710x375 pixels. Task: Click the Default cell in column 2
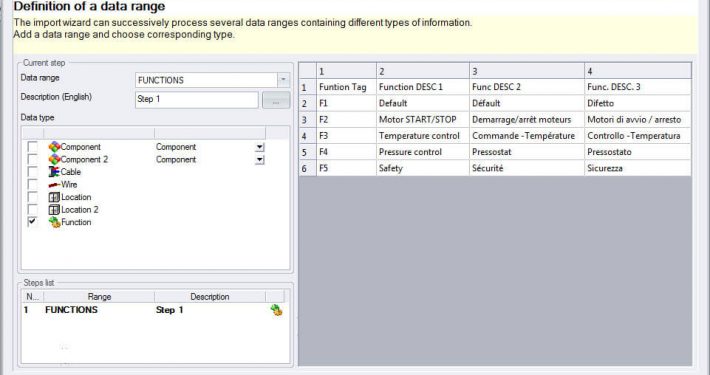pyautogui.click(x=423, y=103)
